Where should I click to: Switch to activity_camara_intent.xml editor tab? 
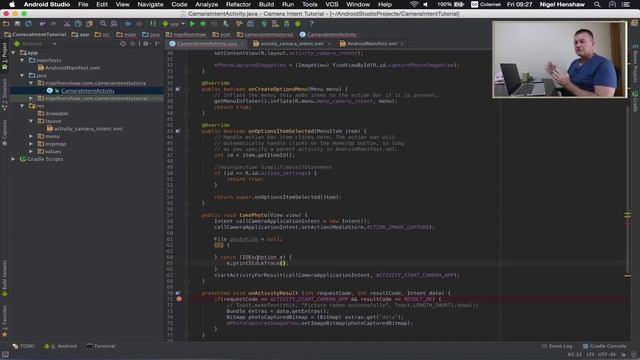tap(291, 43)
